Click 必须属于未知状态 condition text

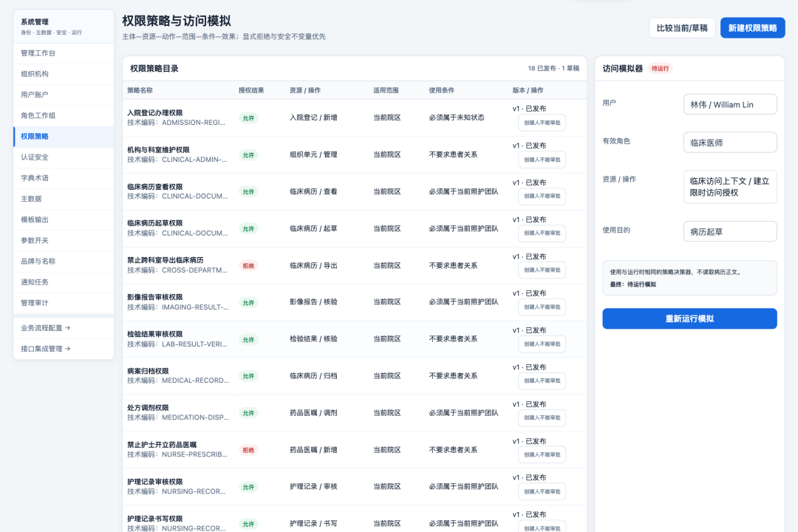(457, 117)
